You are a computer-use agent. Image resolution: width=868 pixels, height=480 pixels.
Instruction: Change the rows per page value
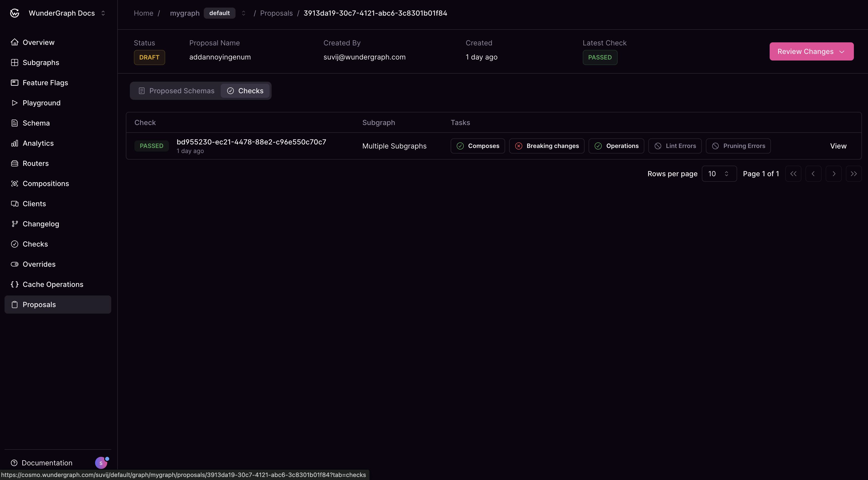719,173
